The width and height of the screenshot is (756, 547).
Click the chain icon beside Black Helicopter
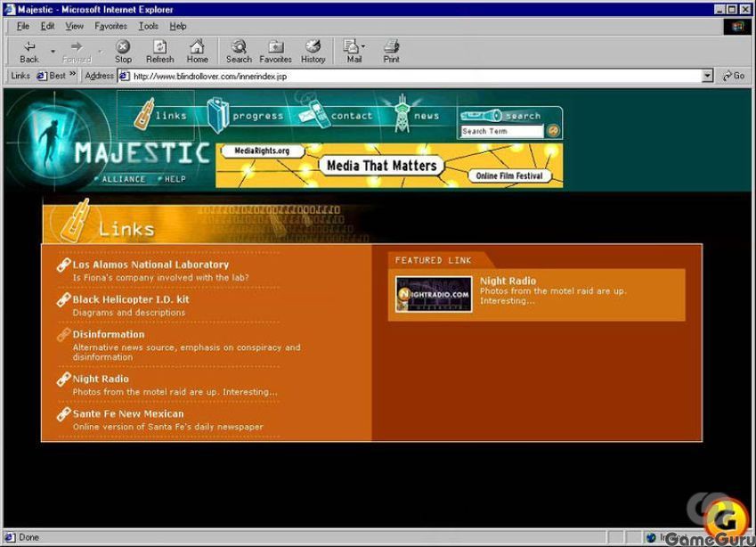63,300
